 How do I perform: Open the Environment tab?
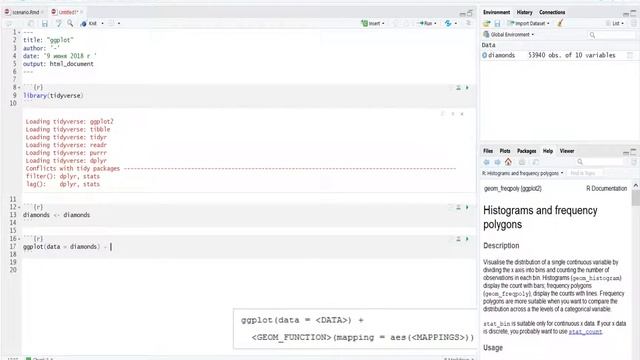[x=496, y=12]
